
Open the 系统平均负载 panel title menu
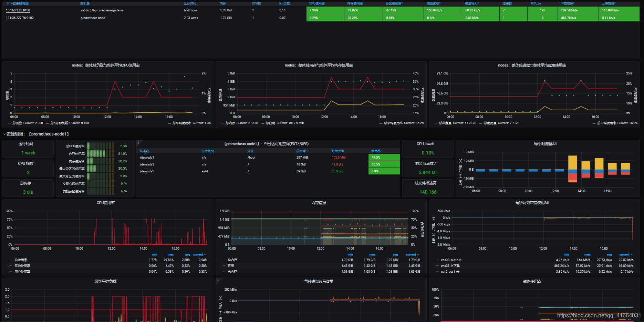[106, 281]
